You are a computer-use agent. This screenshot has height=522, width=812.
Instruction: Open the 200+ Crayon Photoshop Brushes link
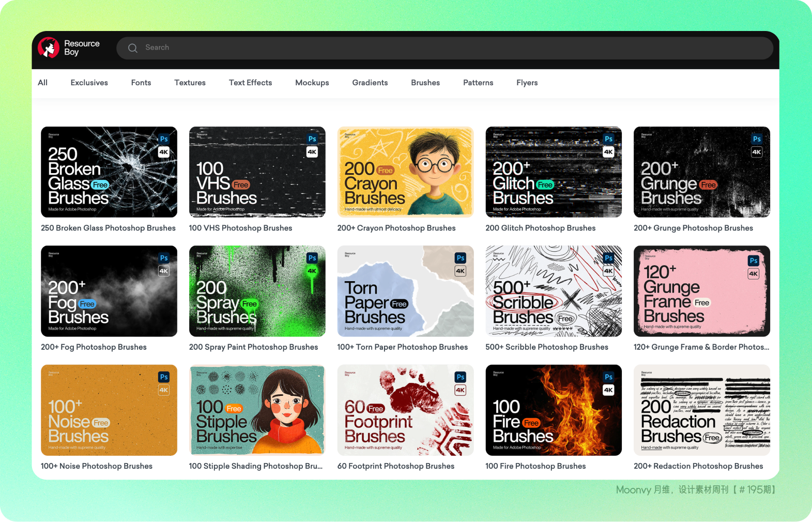click(x=396, y=228)
